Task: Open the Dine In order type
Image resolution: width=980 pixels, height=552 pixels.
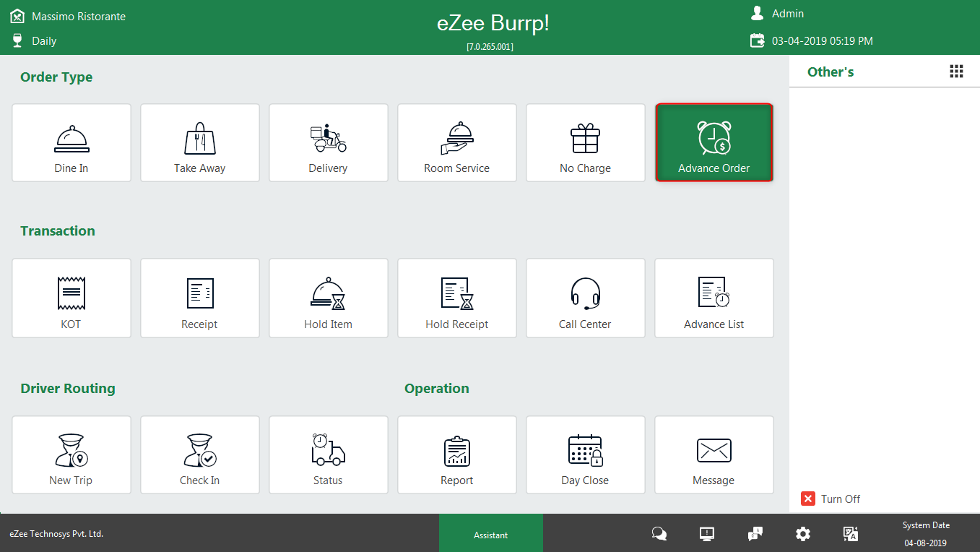Action: click(x=71, y=142)
